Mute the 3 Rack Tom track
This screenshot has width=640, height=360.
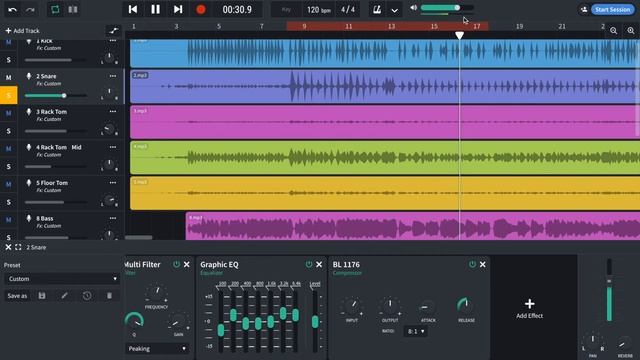coord(9,113)
